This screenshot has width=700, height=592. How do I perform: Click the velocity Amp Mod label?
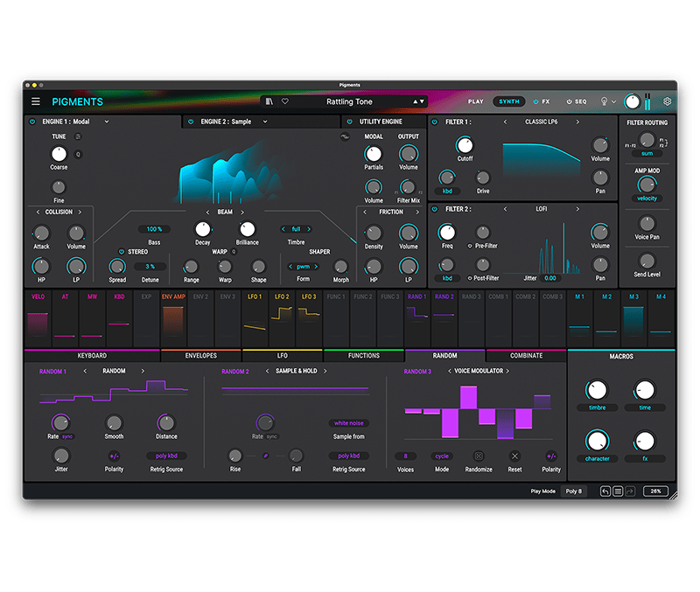pos(647,198)
